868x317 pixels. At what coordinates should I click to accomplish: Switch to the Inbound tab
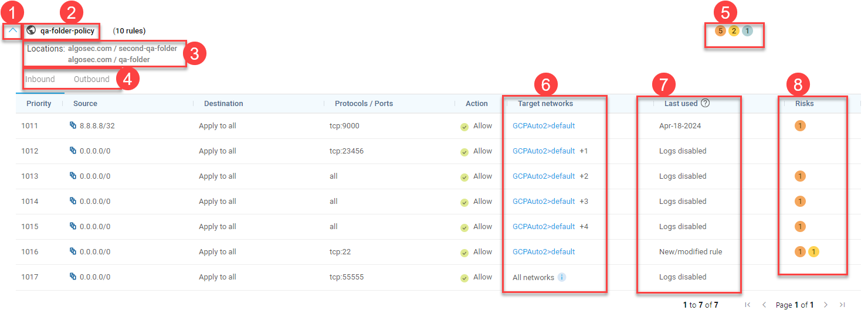pyautogui.click(x=40, y=80)
